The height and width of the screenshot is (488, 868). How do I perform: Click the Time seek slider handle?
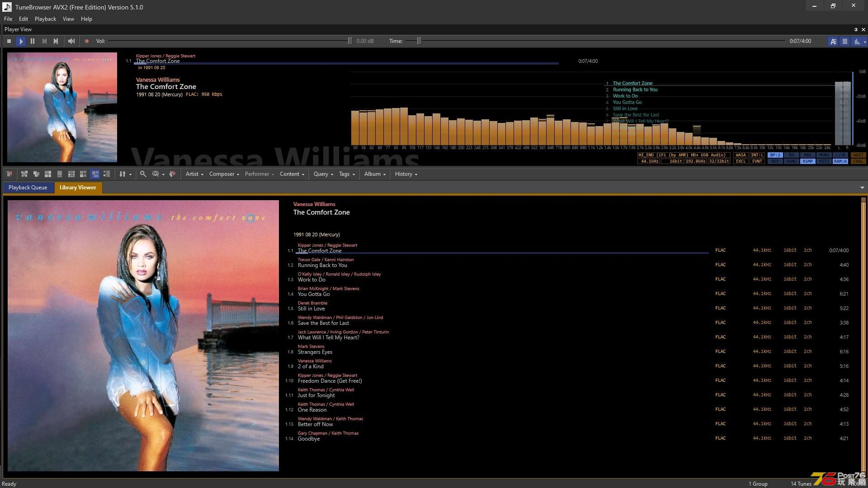click(419, 41)
